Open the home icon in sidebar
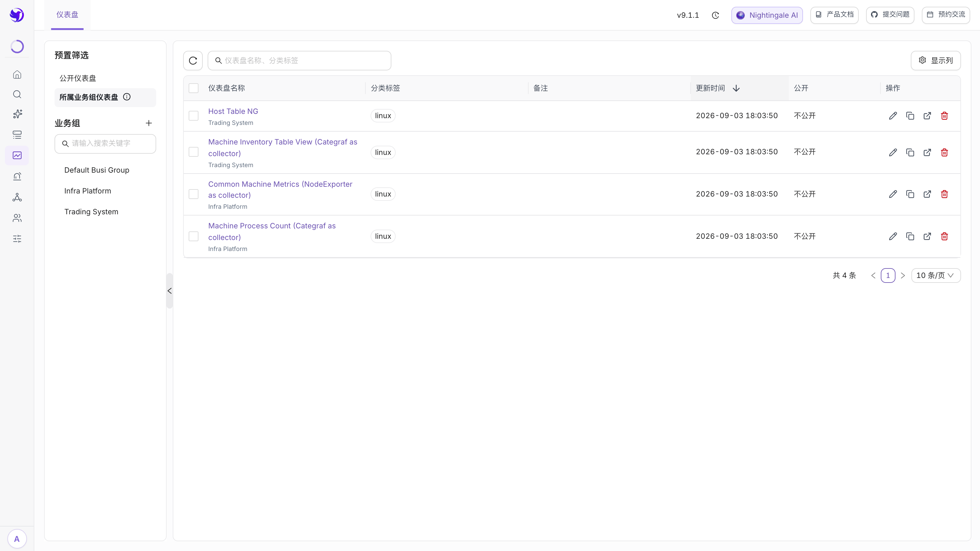The height and width of the screenshot is (551, 980). point(17,74)
